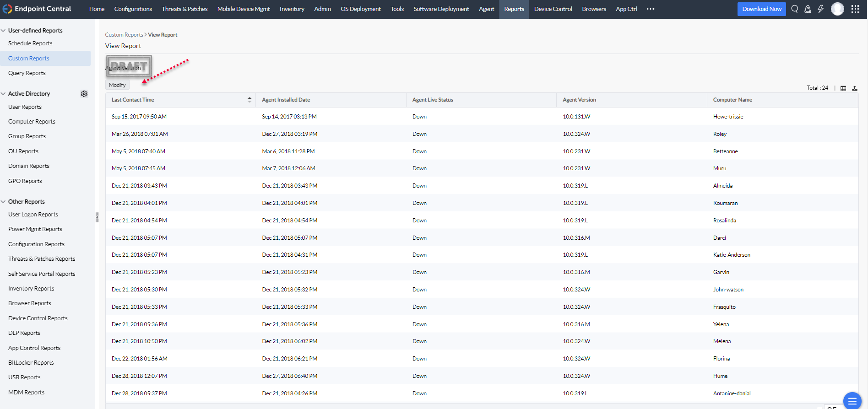Click the export report icon
868x409 pixels.
[x=855, y=88]
